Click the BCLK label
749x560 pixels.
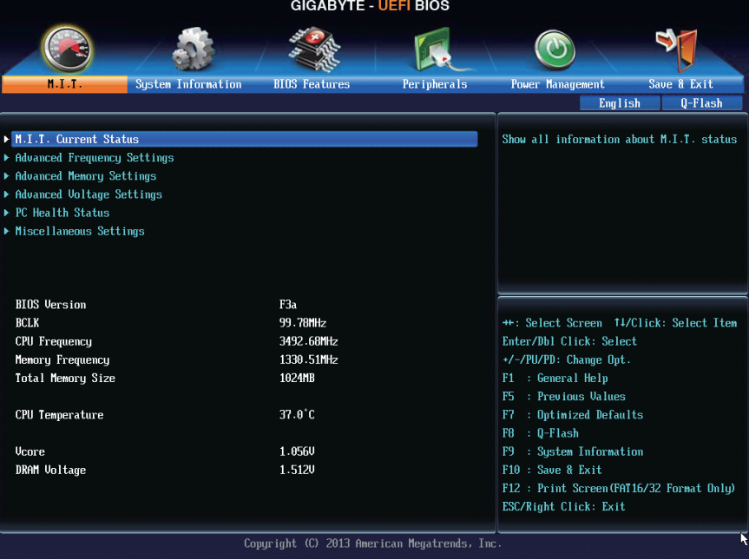point(27,323)
